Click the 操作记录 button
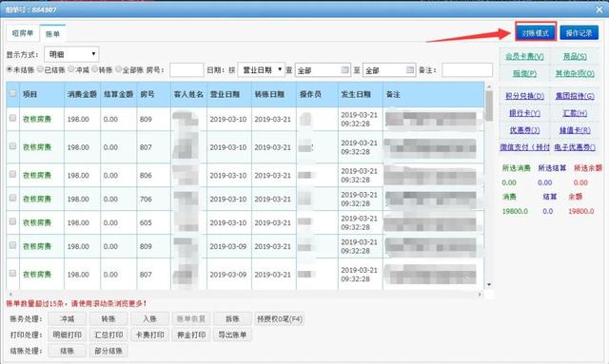The width and height of the screenshot is (609, 364). pyautogui.click(x=580, y=33)
